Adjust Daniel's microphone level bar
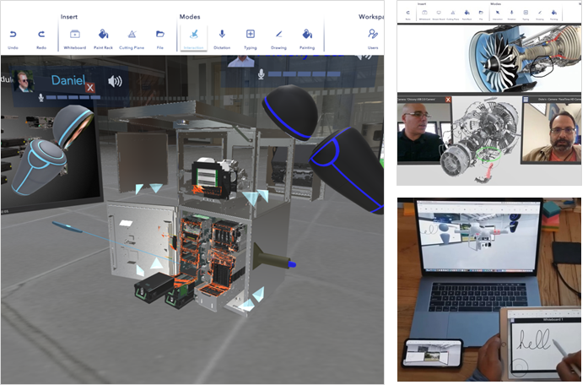Image resolution: width=588 pixels, height=385 pixels. point(73,98)
